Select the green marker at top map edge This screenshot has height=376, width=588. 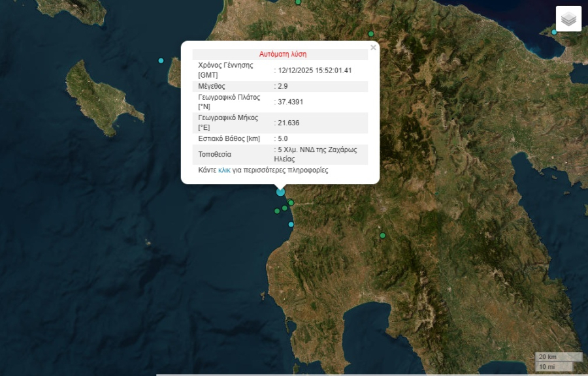click(298, 2)
